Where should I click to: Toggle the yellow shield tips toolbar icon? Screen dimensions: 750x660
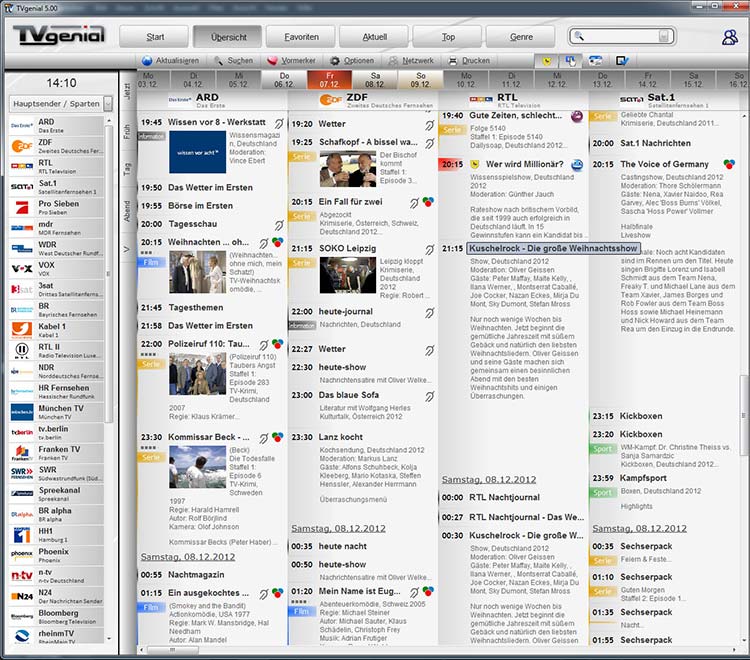point(547,61)
